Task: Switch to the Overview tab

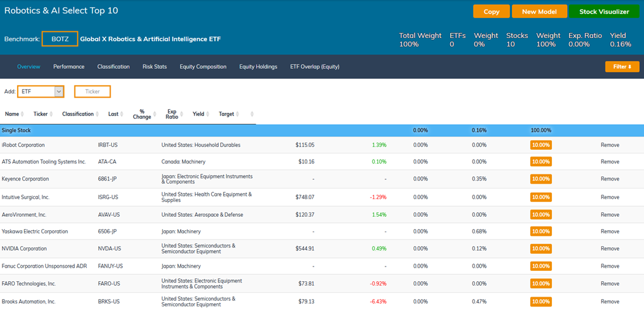Action: pyautogui.click(x=29, y=66)
